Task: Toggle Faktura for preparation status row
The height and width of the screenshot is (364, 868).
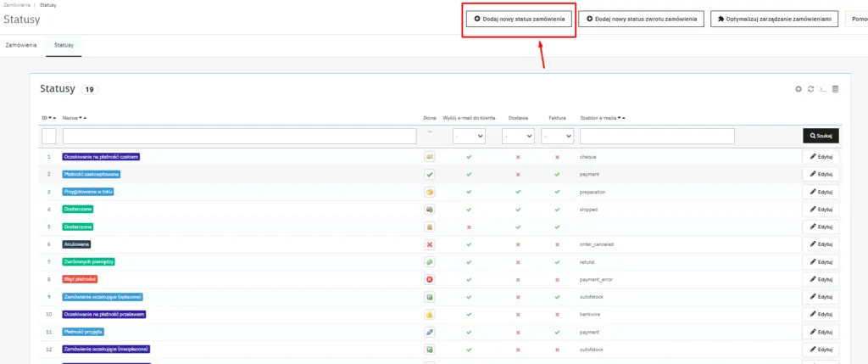Action: [557, 192]
